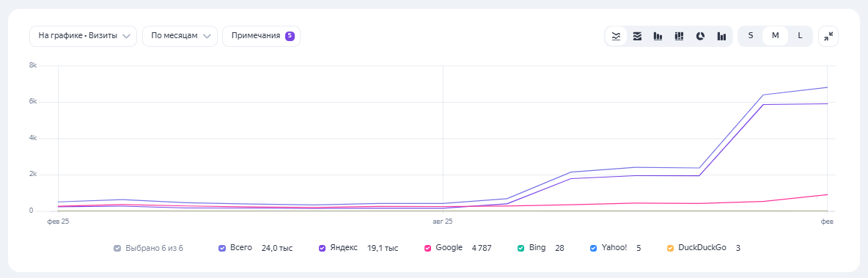Click the '19,1 тыс' Yandex value
The image size is (868, 278).
click(383, 248)
